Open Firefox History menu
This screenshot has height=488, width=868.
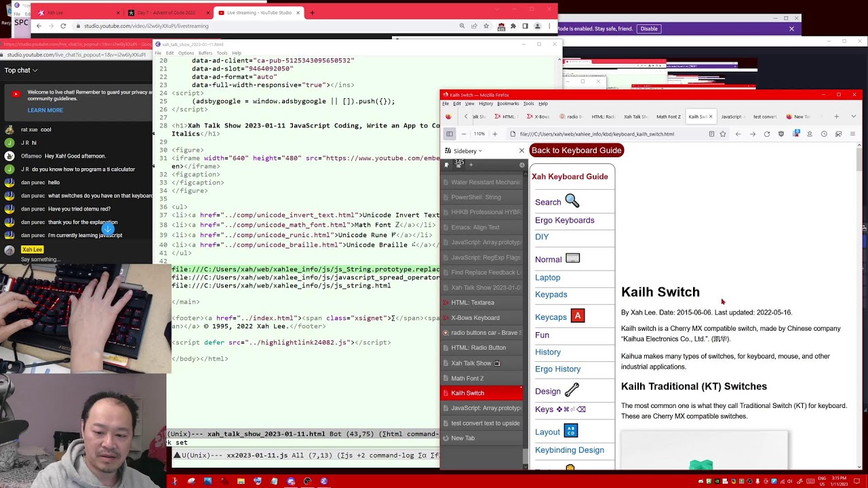point(486,104)
